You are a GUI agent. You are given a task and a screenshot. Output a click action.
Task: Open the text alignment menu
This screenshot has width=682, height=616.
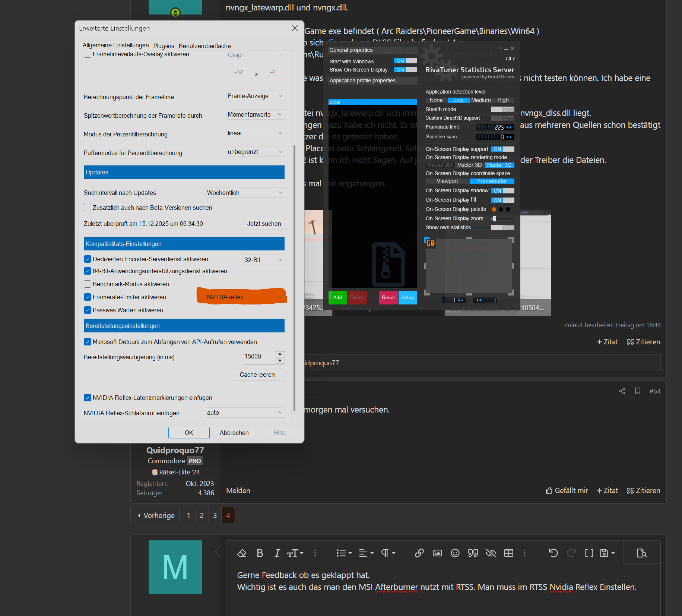tap(366, 553)
